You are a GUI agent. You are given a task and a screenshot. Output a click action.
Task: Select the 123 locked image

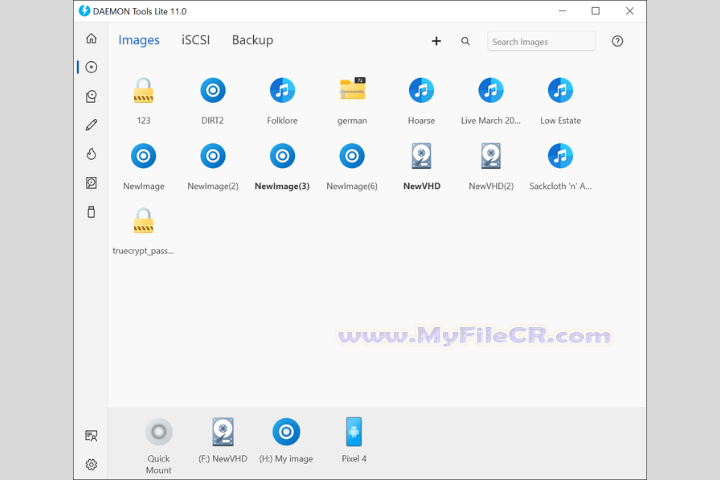click(143, 90)
